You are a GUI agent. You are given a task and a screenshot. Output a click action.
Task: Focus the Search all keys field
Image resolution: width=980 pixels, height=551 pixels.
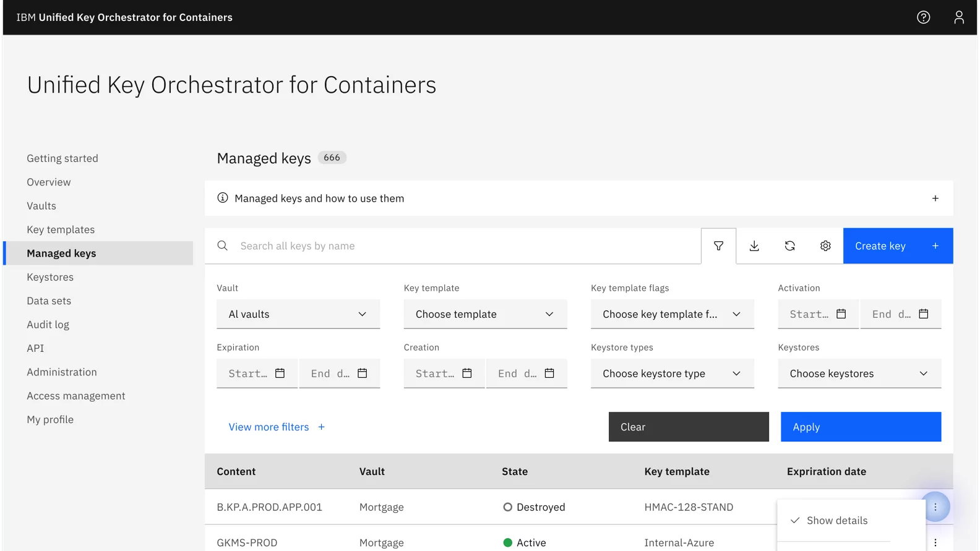[x=453, y=246]
